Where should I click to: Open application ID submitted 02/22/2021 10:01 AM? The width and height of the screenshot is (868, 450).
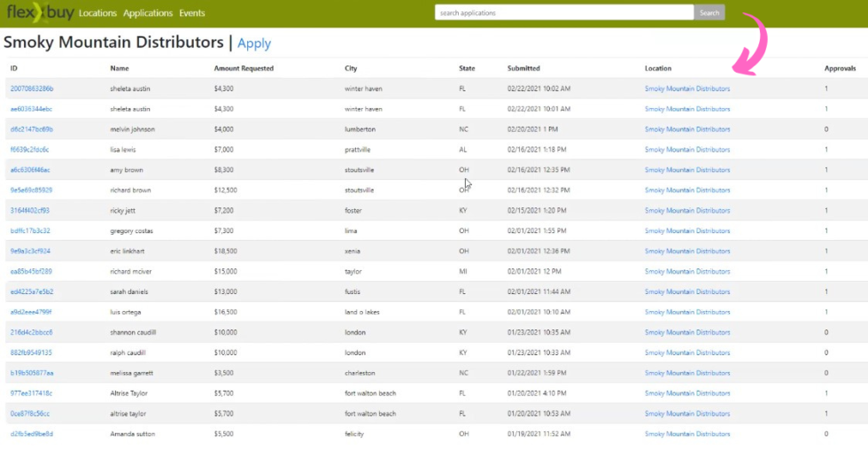coord(31,109)
